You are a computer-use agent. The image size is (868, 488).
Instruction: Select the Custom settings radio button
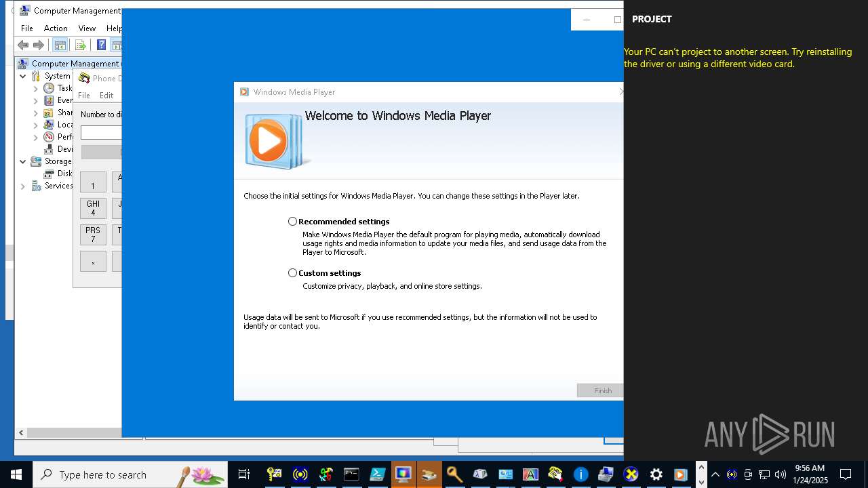click(292, 273)
